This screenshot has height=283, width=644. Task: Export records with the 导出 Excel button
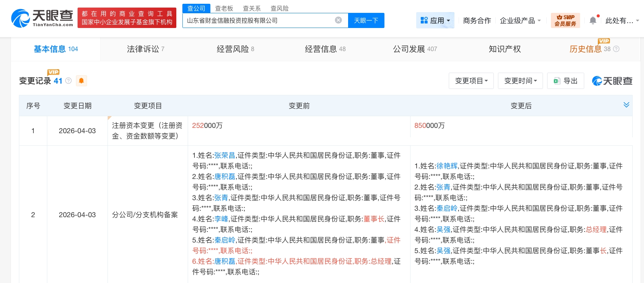566,81
